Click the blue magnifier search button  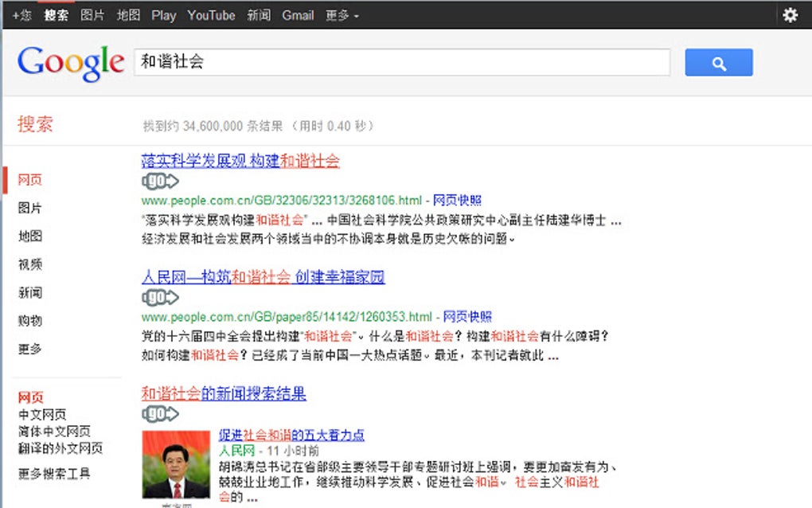(x=717, y=61)
